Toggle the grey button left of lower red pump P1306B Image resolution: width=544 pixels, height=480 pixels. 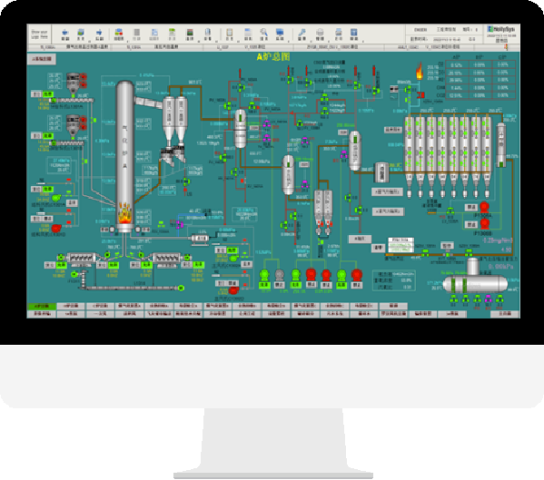point(471,225)
